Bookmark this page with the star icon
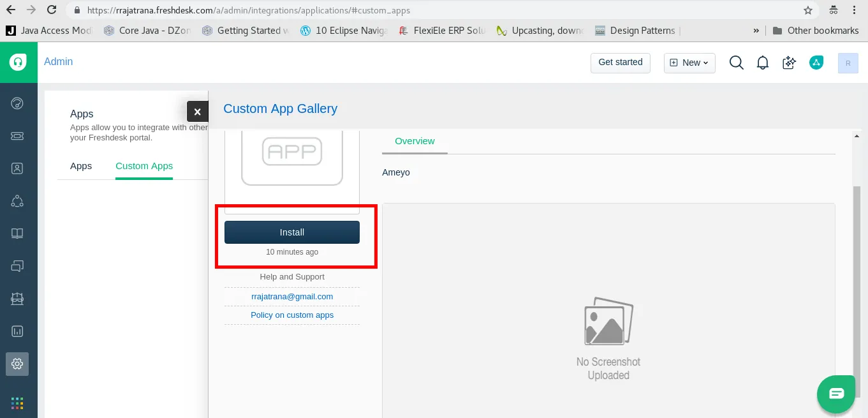The height and width of the screenshot is (418, 868). 808,10
